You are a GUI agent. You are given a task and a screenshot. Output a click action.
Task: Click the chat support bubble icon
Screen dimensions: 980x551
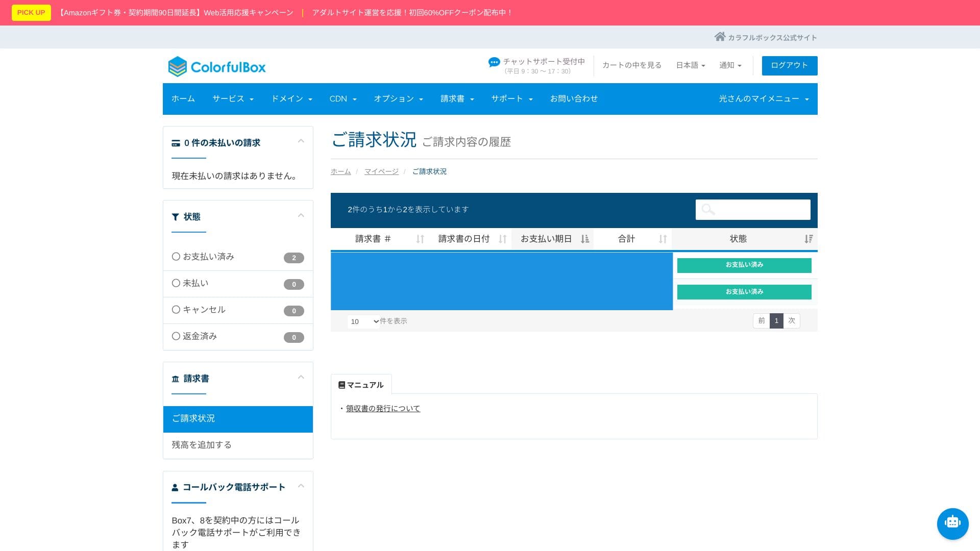tap(494, 62)
